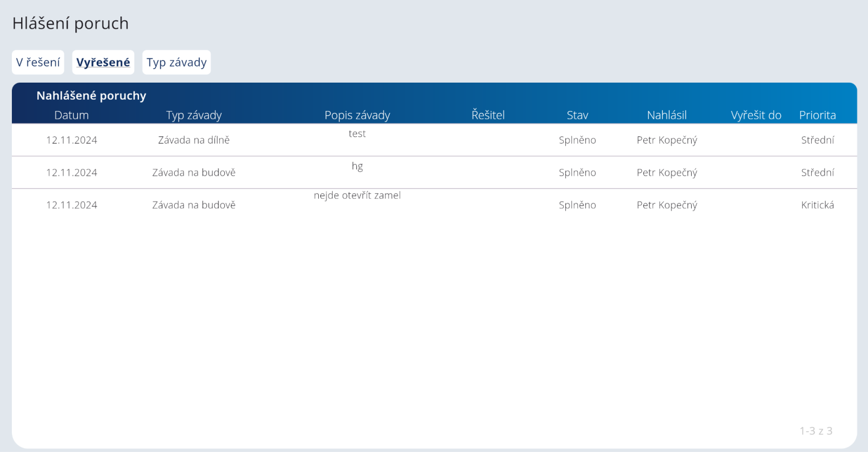Sort by the Datum column header
Viewport: 868px width, 452px height.
click(71, 115)
